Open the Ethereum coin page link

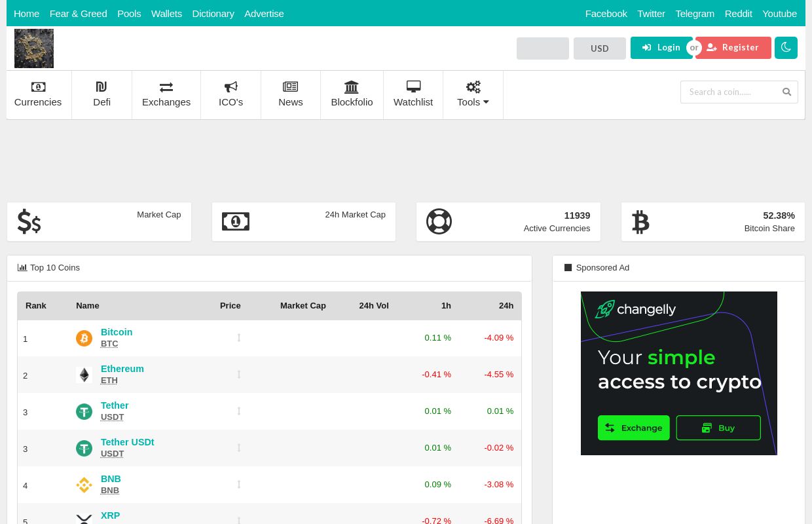[122, 368]
